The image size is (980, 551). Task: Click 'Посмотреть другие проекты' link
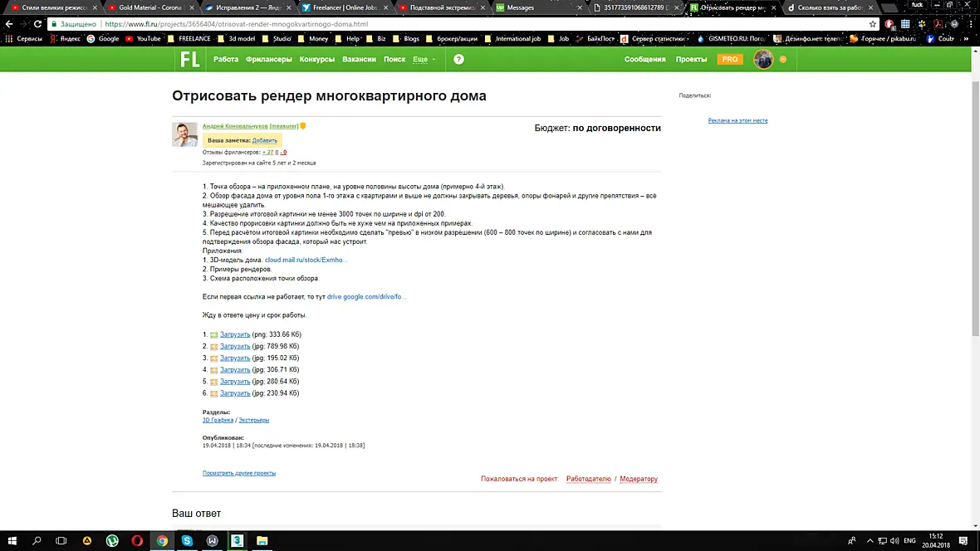[x=238, y=473]
